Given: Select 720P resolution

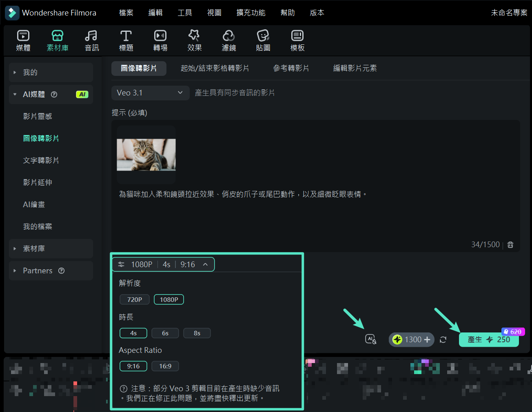Looking at the screenshot, I should pos(135,299).
